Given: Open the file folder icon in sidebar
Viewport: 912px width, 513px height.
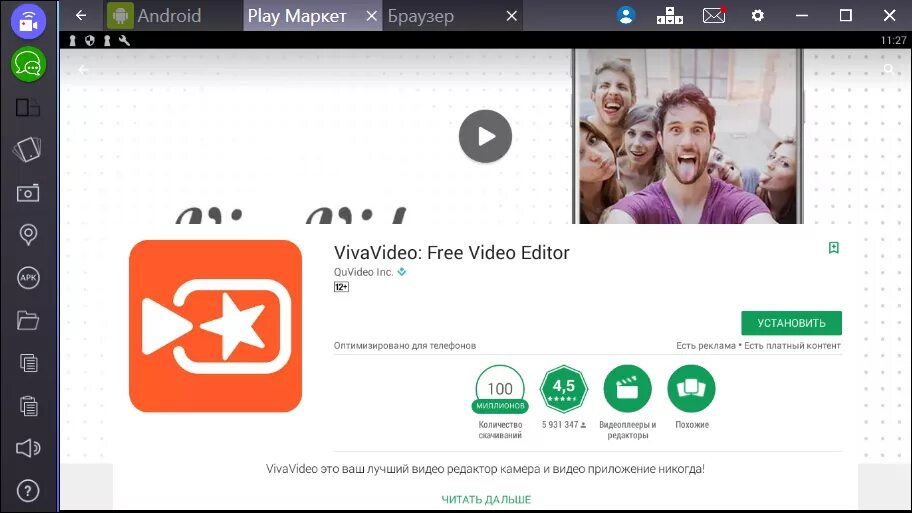Looking at the screenshot, I should coord(28,320).
